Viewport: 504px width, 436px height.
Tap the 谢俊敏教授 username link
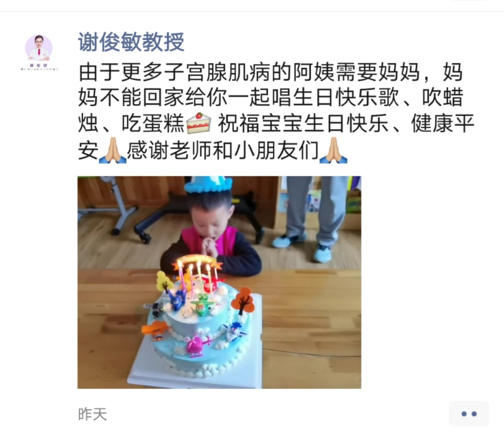tap(131, 42)
